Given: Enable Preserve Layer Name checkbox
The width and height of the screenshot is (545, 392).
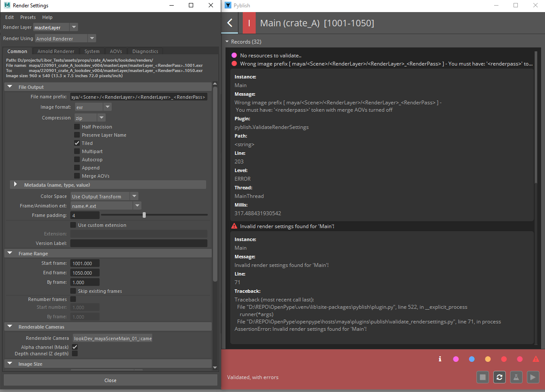Looking at the screenshot, I should (77, 135).
